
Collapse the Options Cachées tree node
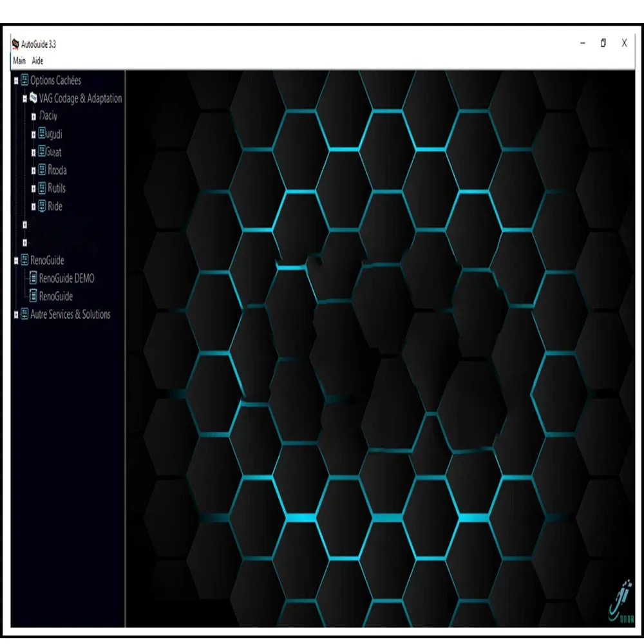coord(16,81)
